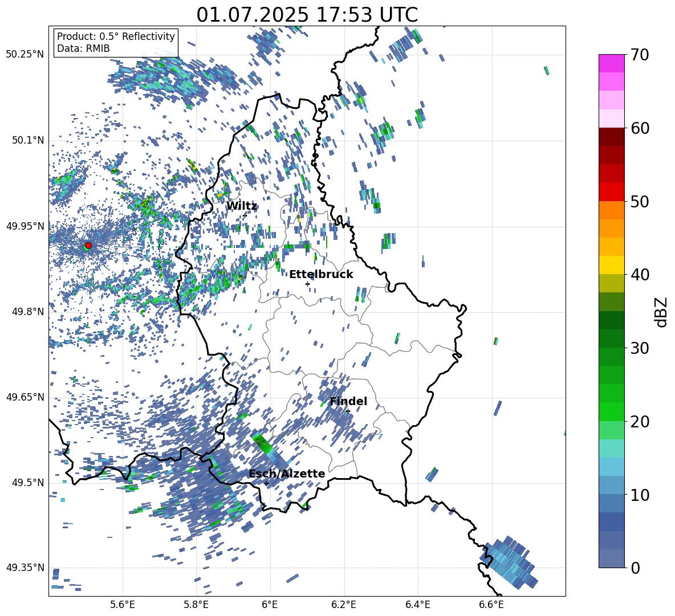
Task: Click the 49.95°N latitude label
Action: coord(25,226)
